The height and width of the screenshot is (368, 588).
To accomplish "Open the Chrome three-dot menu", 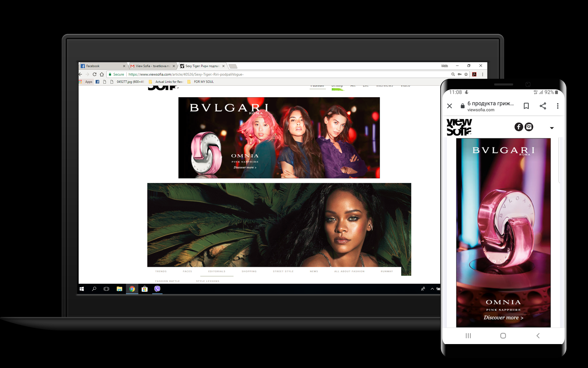I will [x=483, y=74].
